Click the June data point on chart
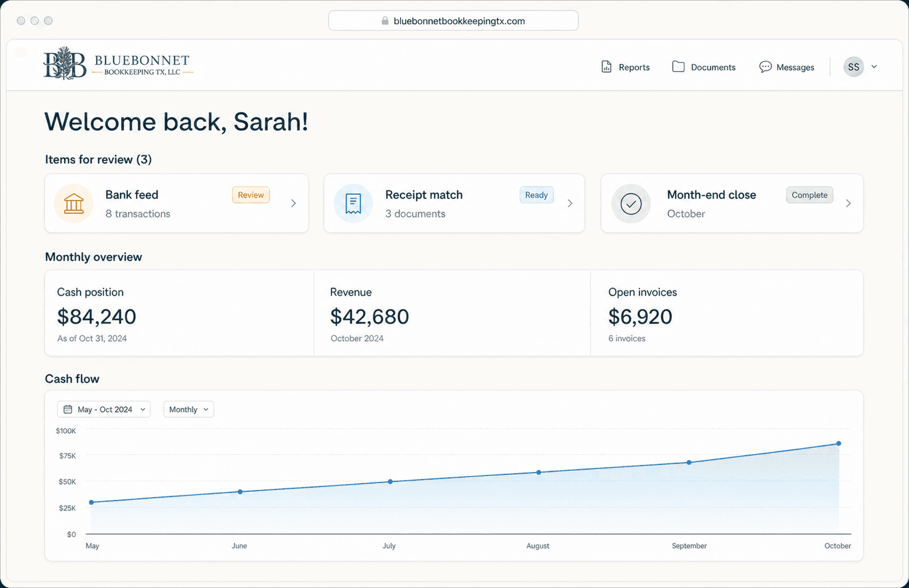 pyautogui.click(x=240, y=492)
